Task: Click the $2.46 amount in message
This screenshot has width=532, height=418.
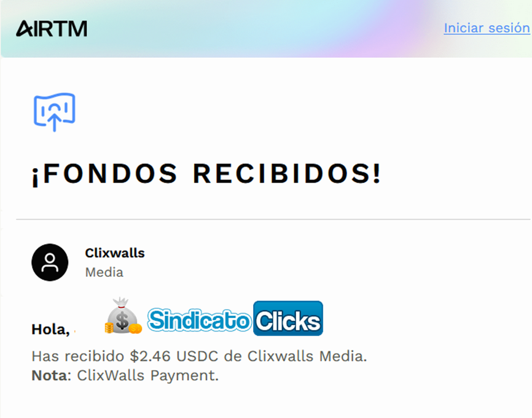Action: click(x=150, y=356)
